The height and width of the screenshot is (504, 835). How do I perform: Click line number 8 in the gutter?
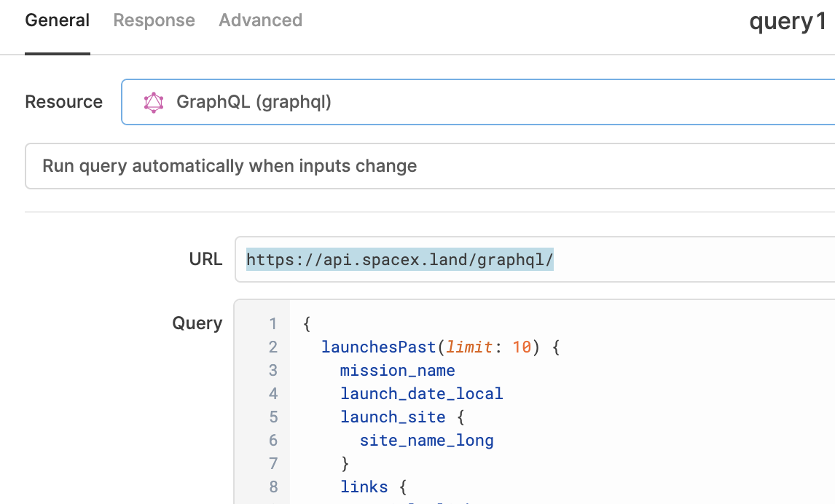273,487
